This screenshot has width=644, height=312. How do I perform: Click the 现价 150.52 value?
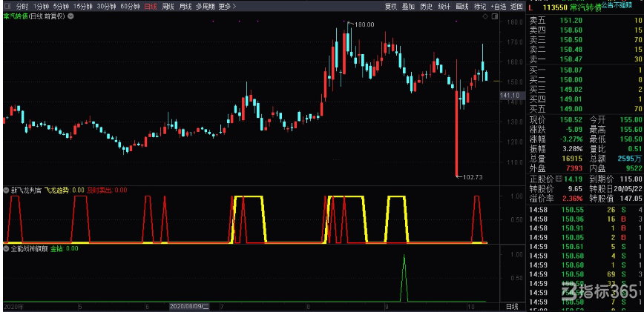click(572, 119)
